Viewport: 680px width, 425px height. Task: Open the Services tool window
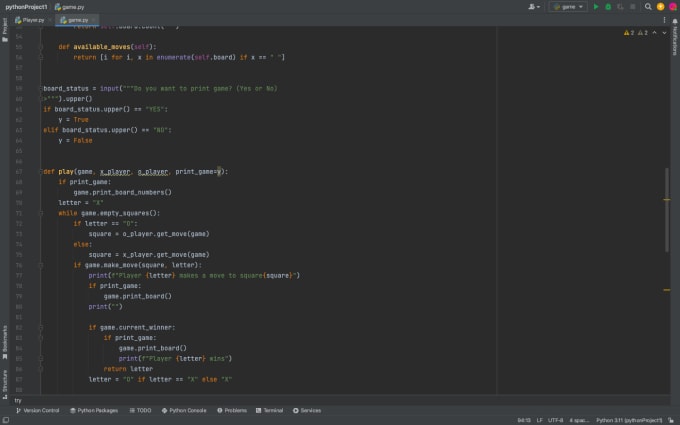coord(307,410)
